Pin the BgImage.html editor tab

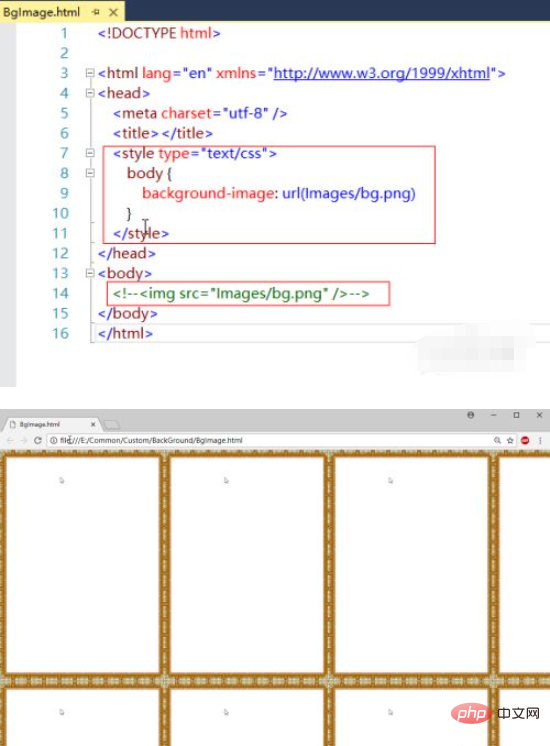(96, 12)
